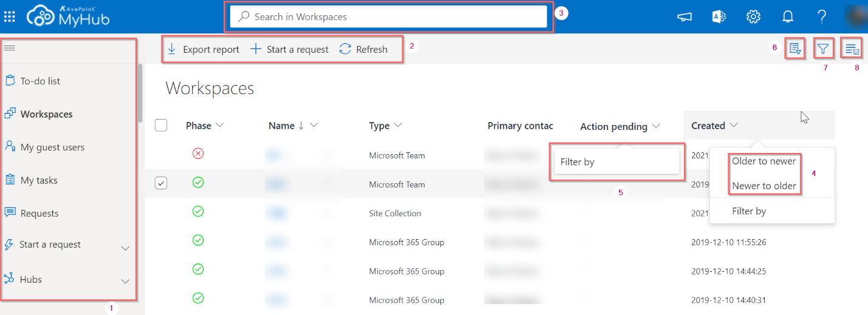Viewport: 868px width, 315px height.
Task: Expand the Start a request sidebar chevron
Action: [125, 248]
